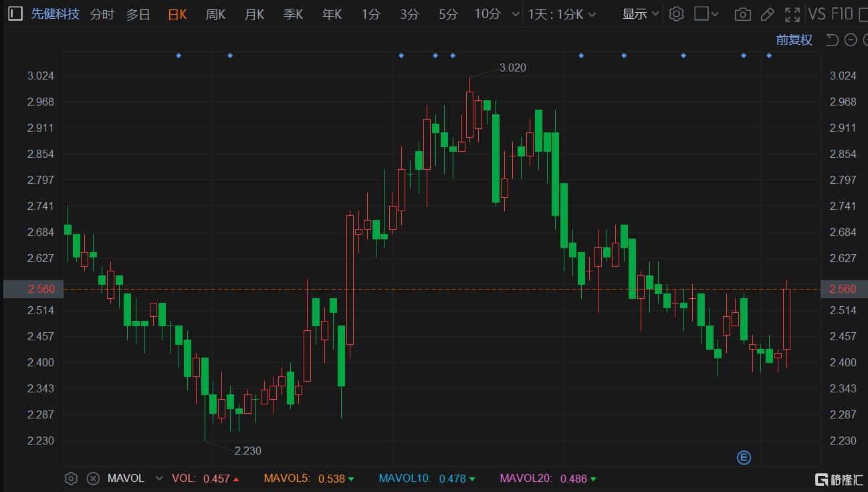The width and height of the screenshot is (868, 492).
Task: Click the leftmost blue diamond event marker
Action: tap(179, 55)
